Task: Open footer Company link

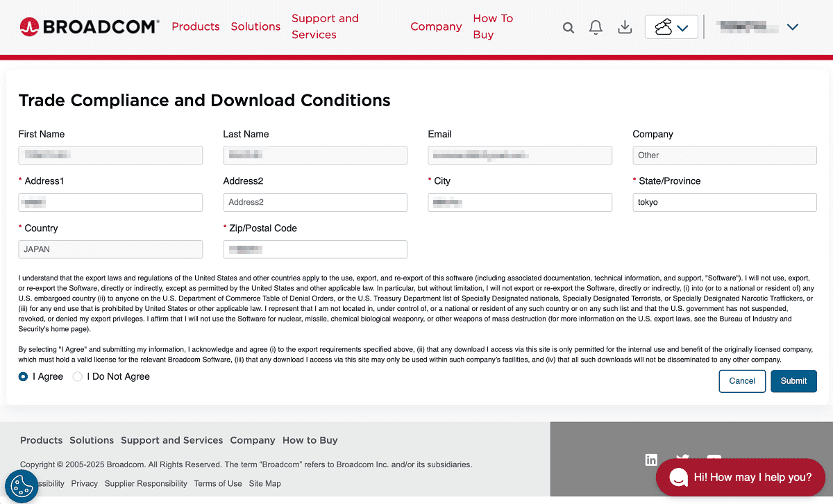Action: pyautogui.click(x=253, y=440)
